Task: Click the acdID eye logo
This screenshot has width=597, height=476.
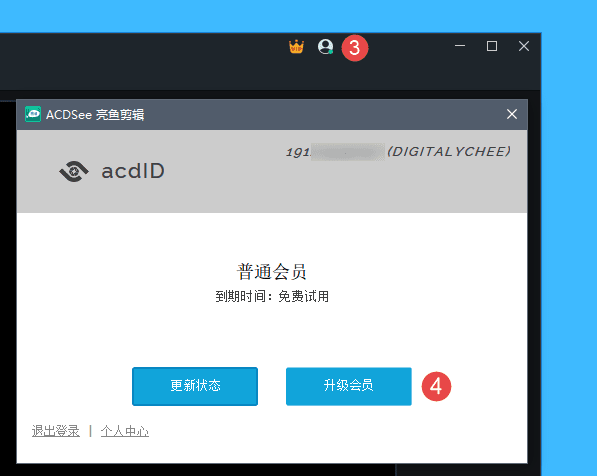Action: [74, 171]
